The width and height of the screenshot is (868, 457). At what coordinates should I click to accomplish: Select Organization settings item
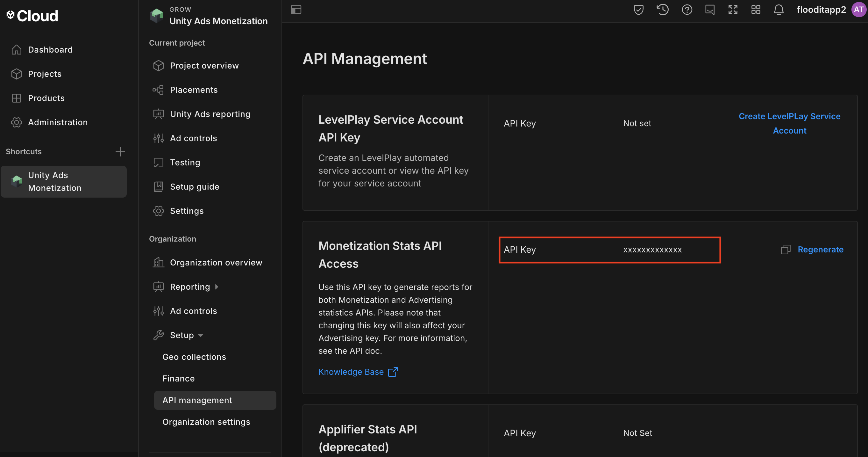pos(206,422)
